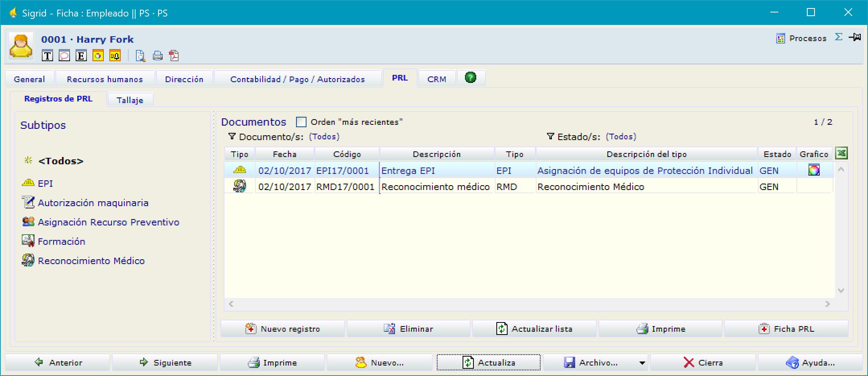868x376 pixels.
Task: Open Contabilidad / Pago / Autorizados tab
Action: pyautogui.click(x=298, y=79)
